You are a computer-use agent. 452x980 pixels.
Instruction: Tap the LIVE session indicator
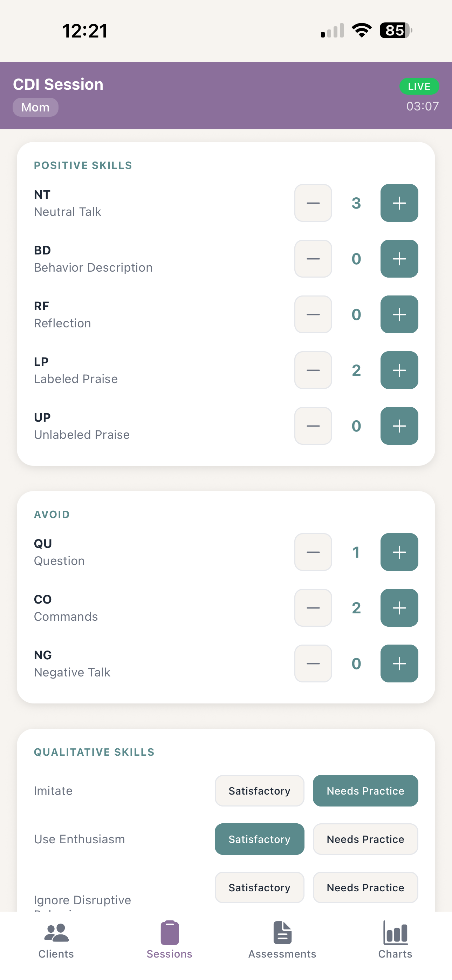[419, 86]
